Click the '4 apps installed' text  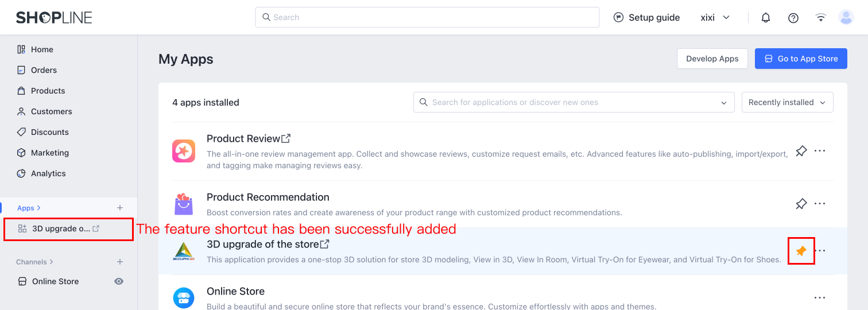206,103
